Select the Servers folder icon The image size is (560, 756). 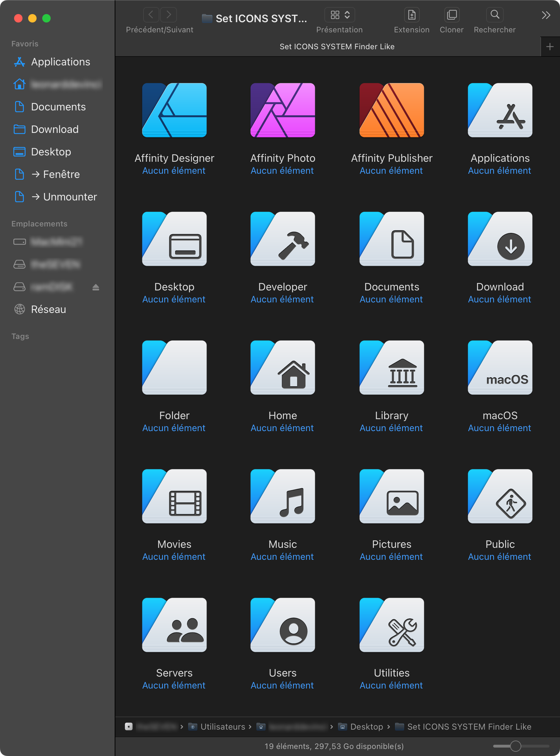174,625
